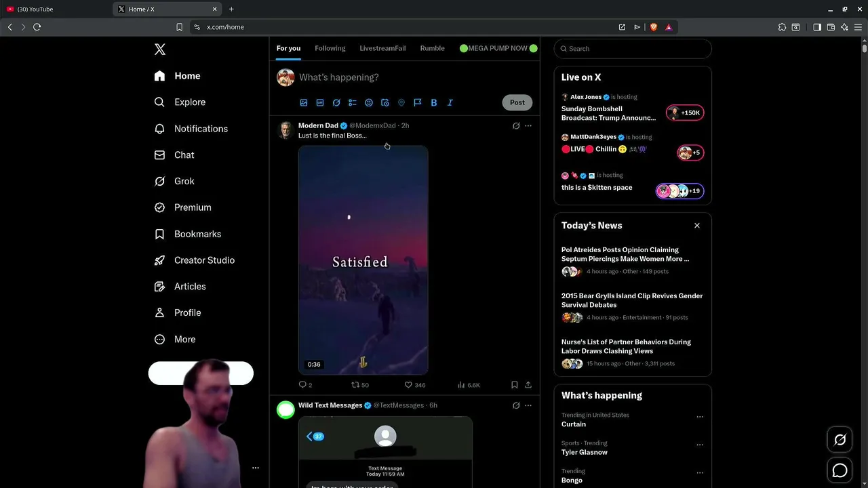This screenshot has width=868, height=488.
Task: Share Modern Dad's post
Action: 528,385
